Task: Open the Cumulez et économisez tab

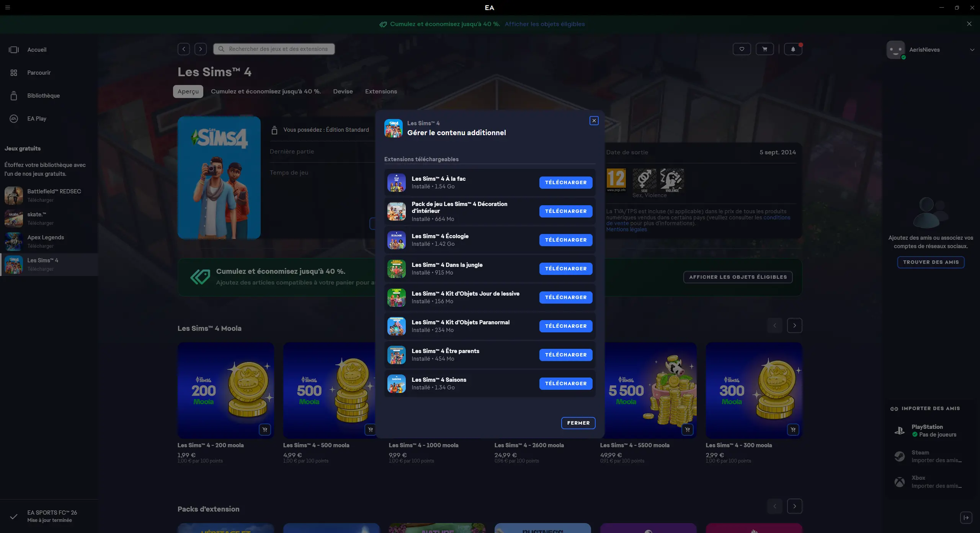Action: (x=266, y=92)
